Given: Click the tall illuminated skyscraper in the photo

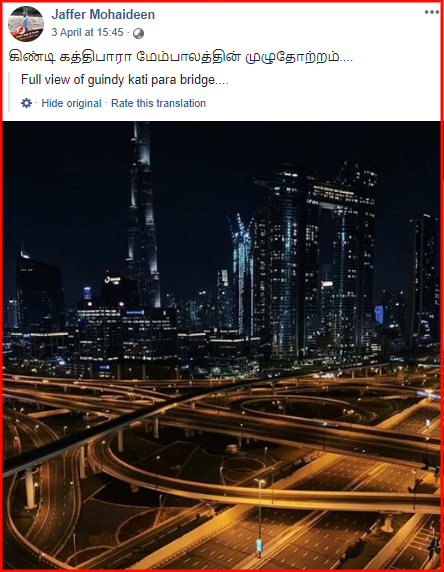Looking at the screenshot, I should point(143,215).
